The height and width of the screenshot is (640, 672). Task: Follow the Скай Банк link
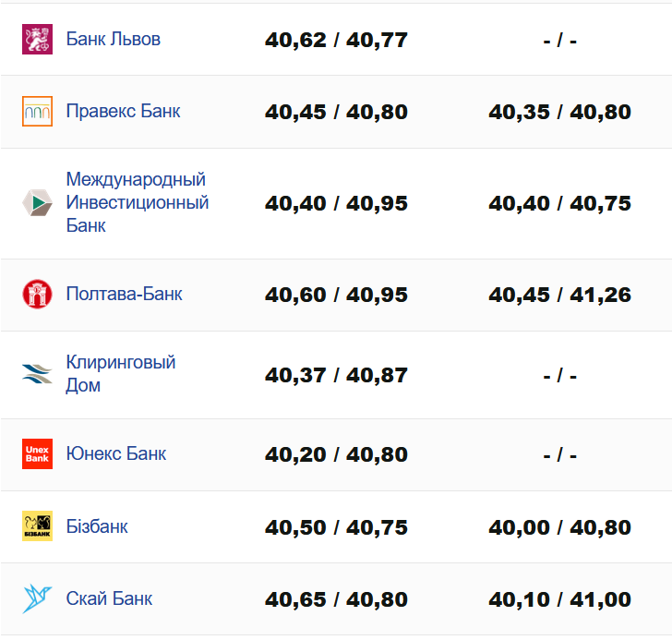(109, 598)
